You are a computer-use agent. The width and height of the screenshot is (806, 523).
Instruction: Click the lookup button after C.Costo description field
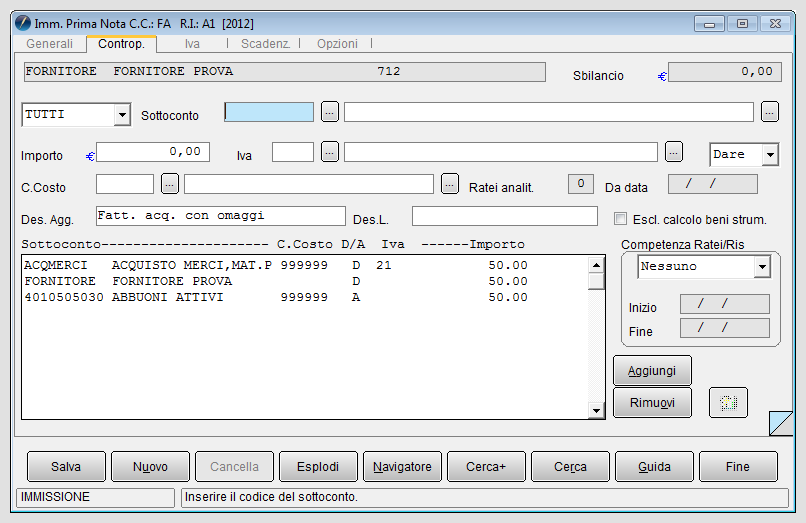click(450, 184)
